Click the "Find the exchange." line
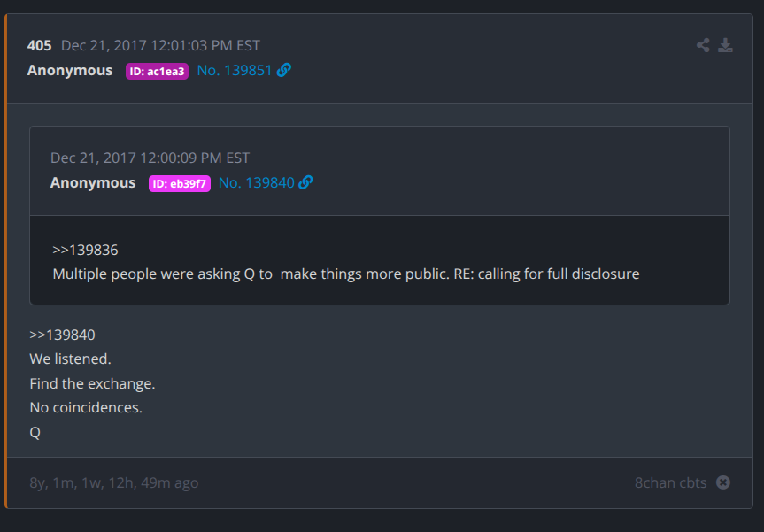Image resolution: width=764 pixels, height=532 pixels. [92, 384]
